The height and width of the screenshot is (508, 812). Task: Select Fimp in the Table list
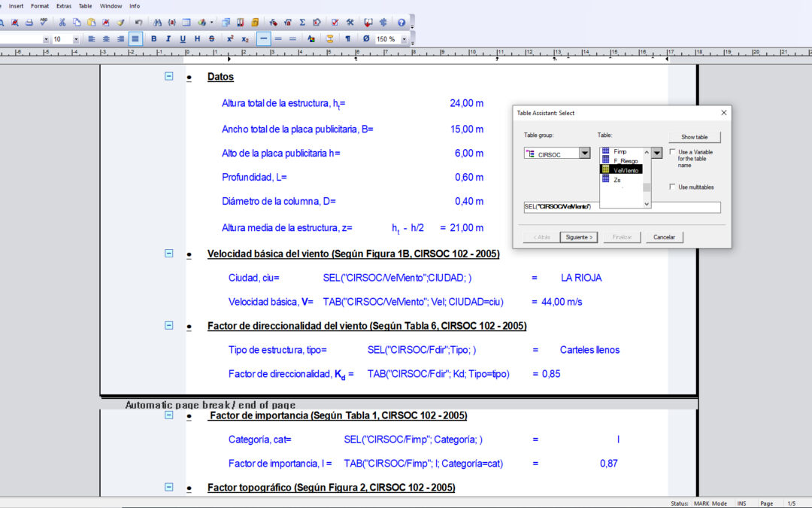(x=620, y=151)
